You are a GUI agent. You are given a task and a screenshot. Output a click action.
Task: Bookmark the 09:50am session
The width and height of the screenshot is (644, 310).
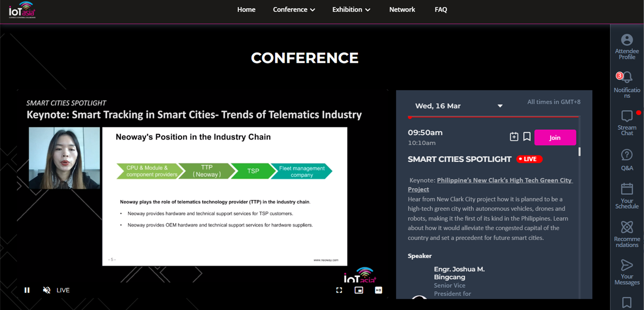(x=527, y=137)
